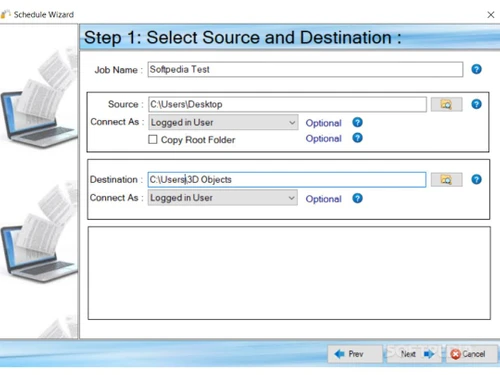Close the Schedule Wizard window

click(x=491, y=15)
